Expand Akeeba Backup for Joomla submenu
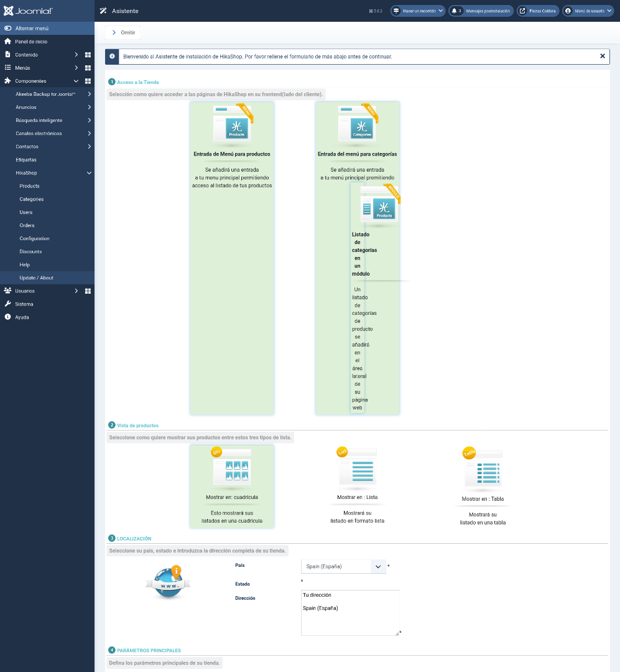Viewport: 620px width, 672px height. tap(89, 94)
